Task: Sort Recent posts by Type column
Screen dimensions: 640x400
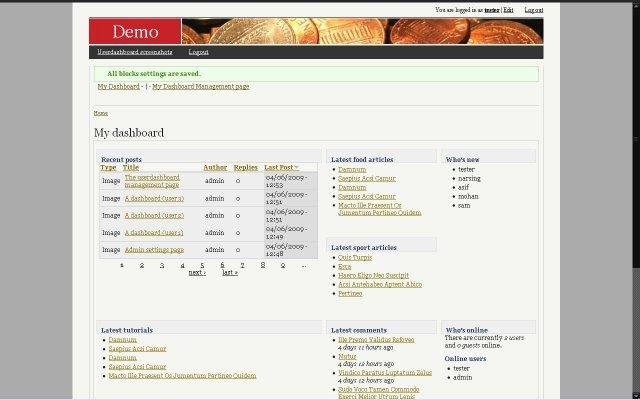Action: pos(108,167)
